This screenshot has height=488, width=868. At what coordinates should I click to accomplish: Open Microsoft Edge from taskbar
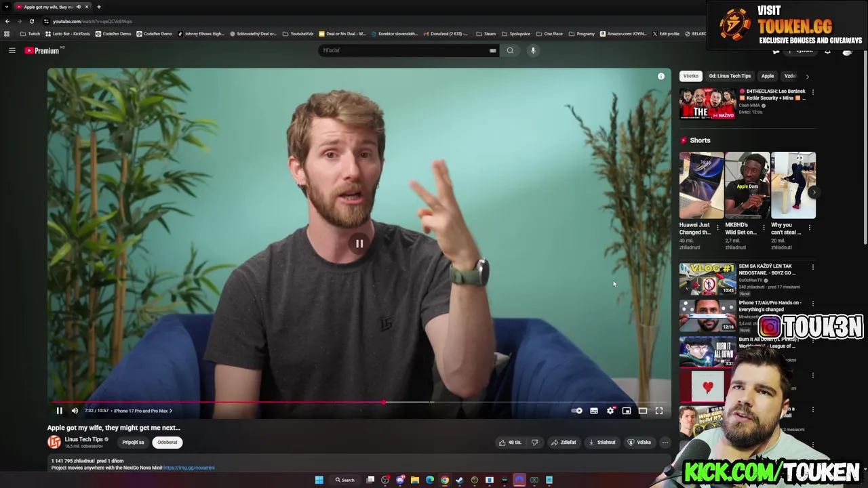430,480
